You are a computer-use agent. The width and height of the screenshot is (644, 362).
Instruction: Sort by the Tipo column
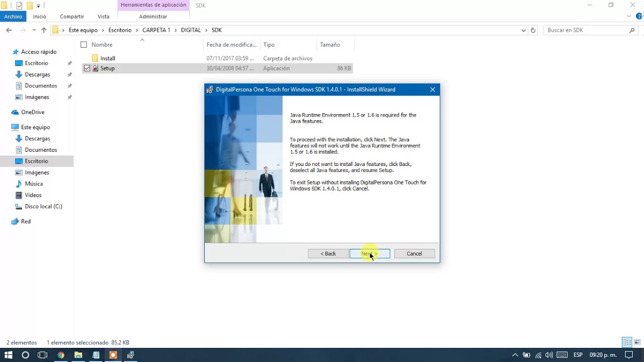coord(269,45)
